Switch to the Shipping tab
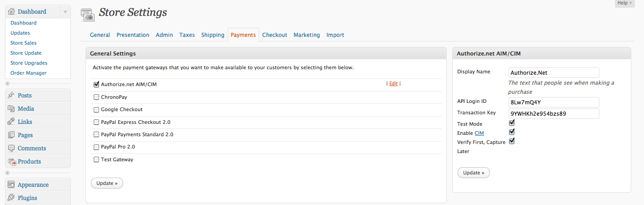The width and height of the screenshot is (644, 205). 213,35
